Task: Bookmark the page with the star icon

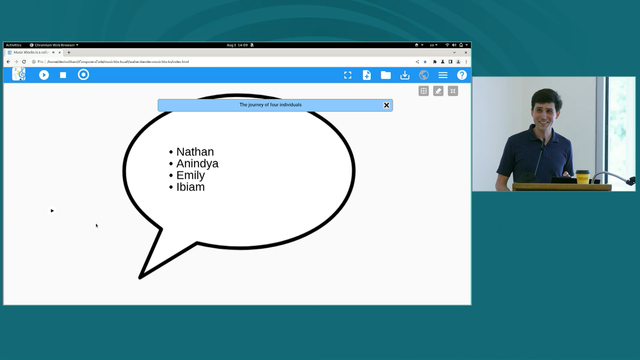Action: [x=425, y=62]
